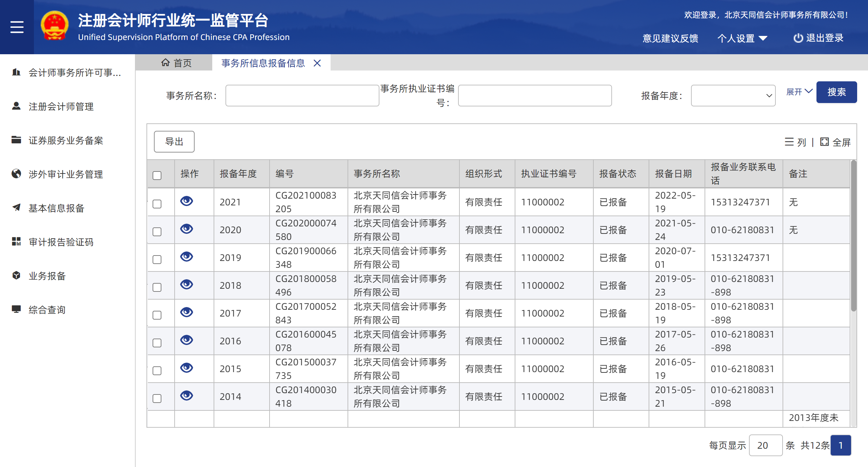Screen dimensions: 868x467
Task: Click the globe icon for 涉外审计业务管理
Action: point(16,174)
